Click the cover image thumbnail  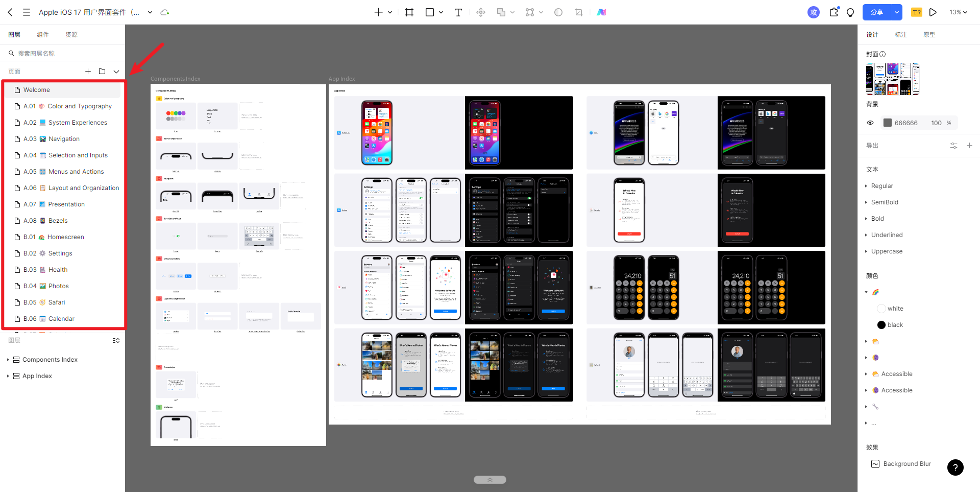click(x=893, y=79)
